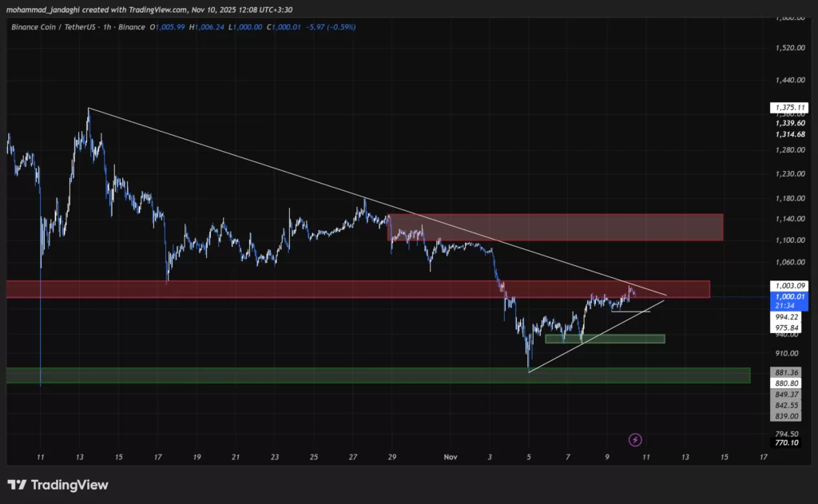This screenshot has height=504, width=818.
Task: Click the 1,003.09 price label on the right
Action: tap(791, 284)
